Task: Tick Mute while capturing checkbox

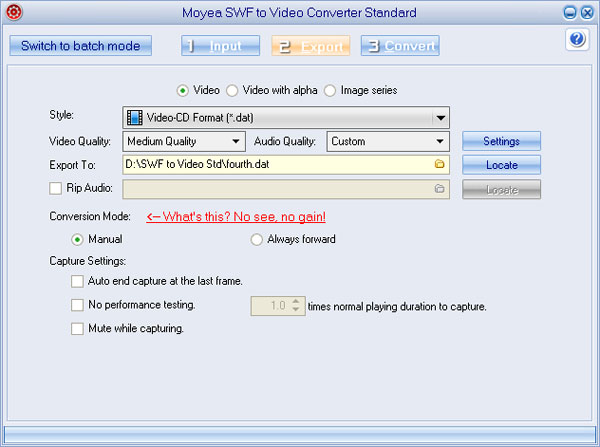Action: coord(77,329)
